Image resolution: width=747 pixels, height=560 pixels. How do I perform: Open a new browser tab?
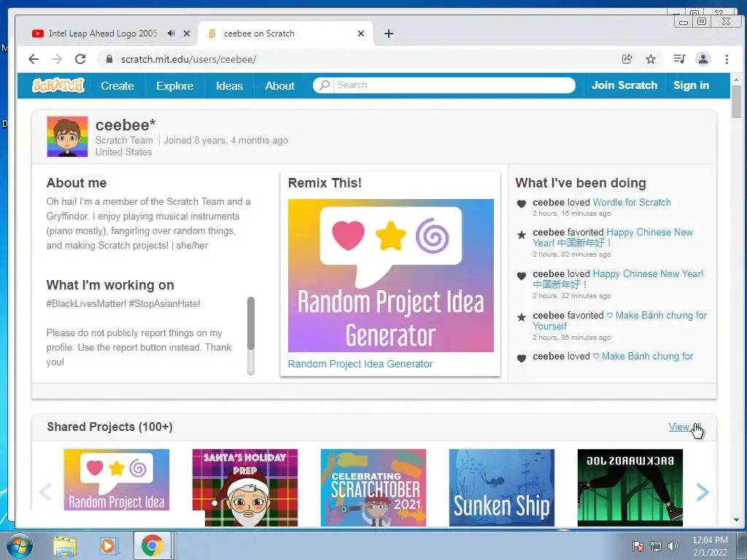389,34
